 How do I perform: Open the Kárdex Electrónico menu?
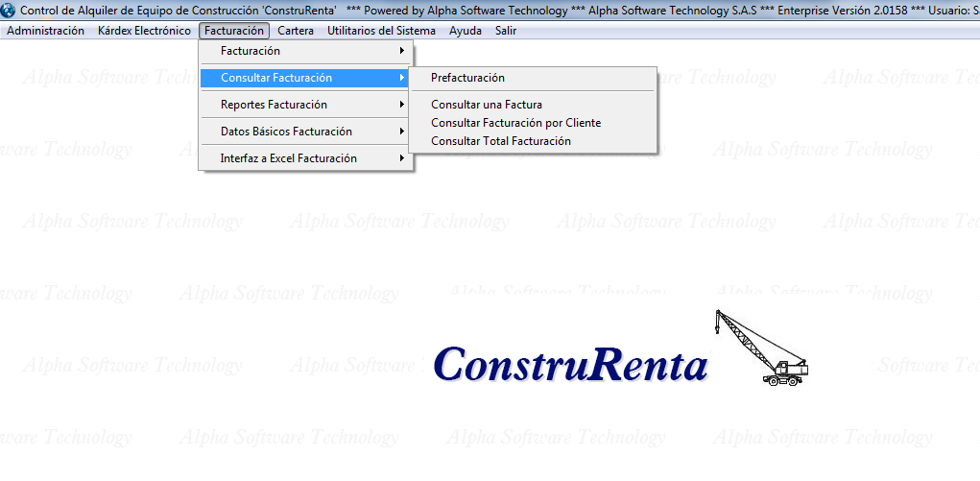point(144,31)
